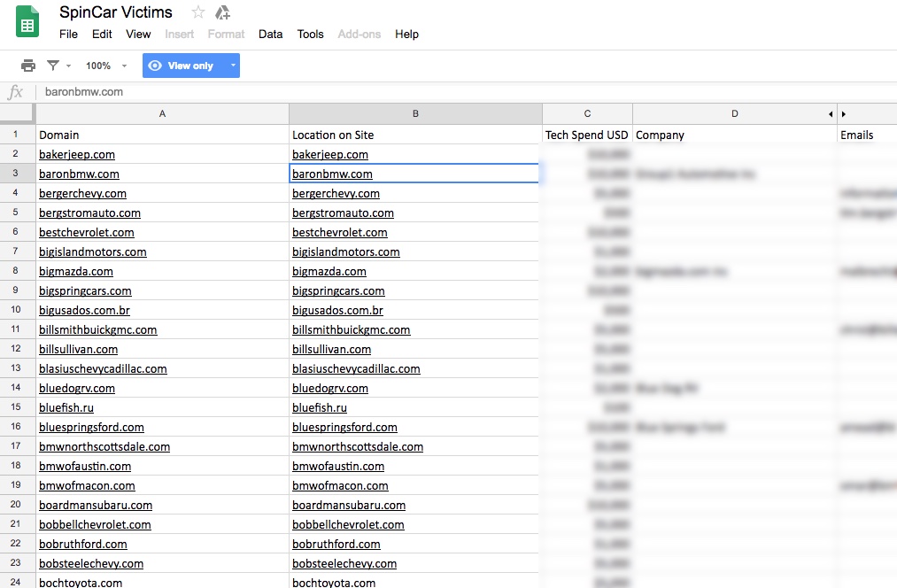Open bobbellchevrolet.com link in Domain column
This screenshot has width=897, height=588.
click(95, 524)
